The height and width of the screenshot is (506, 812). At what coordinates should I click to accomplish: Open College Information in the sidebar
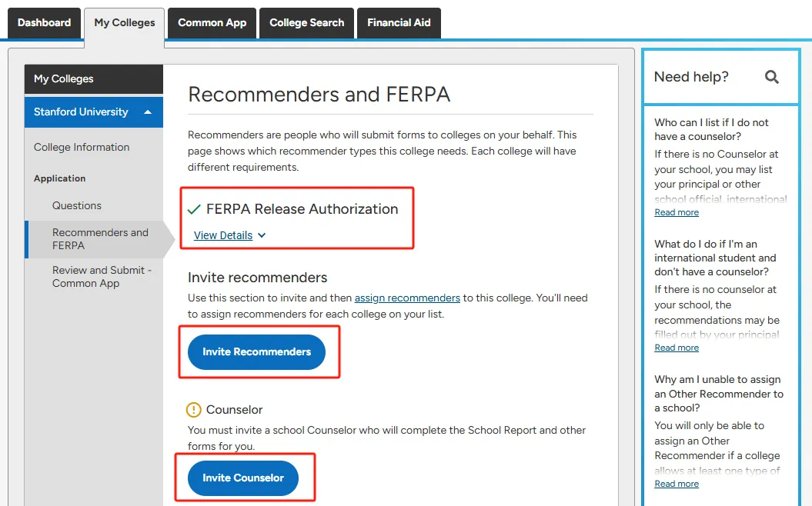click(82, 147)
